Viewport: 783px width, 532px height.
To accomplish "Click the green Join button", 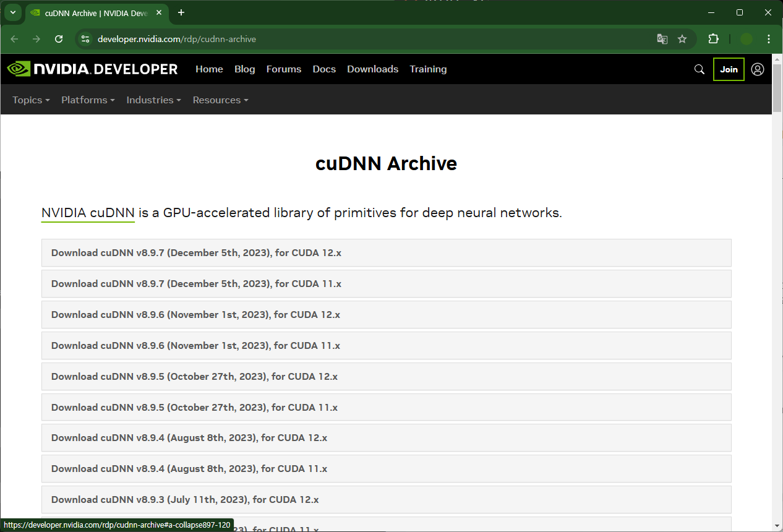I will pos(729,69).
